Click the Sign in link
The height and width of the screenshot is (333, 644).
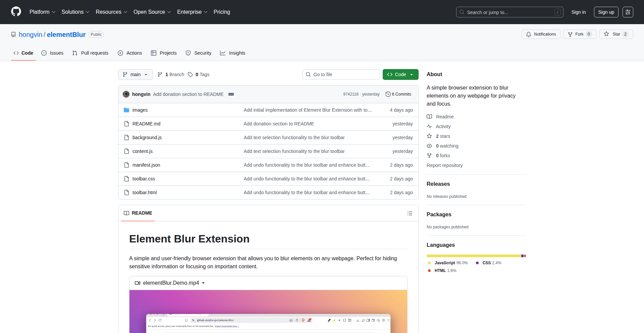point(578,12)
